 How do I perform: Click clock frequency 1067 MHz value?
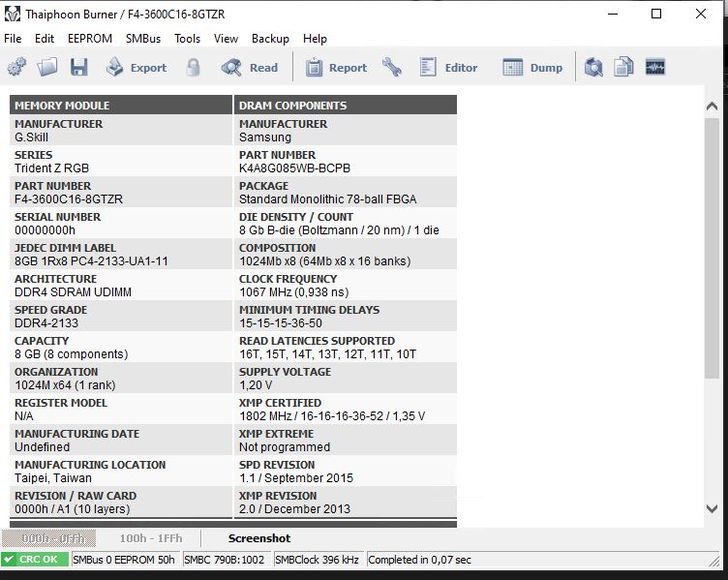coord(294,292)
